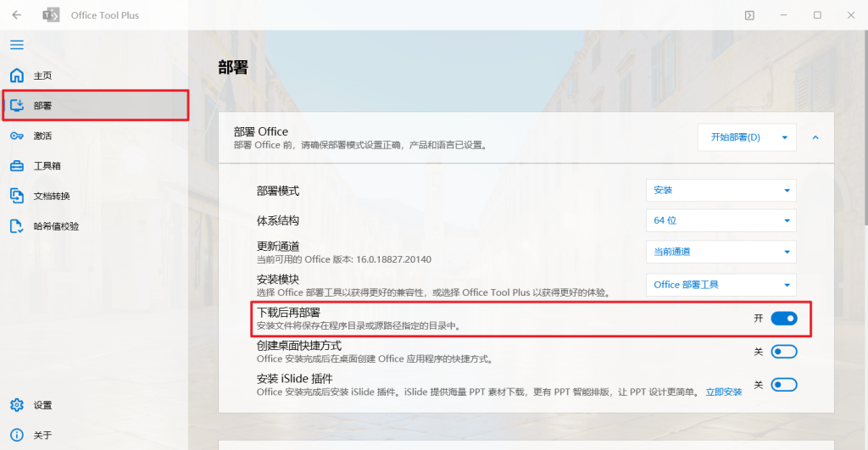Image resolution: width=868 pixels, height=450 pixels.
Task: Click the 部署模式 label
Action: [278, 191]
